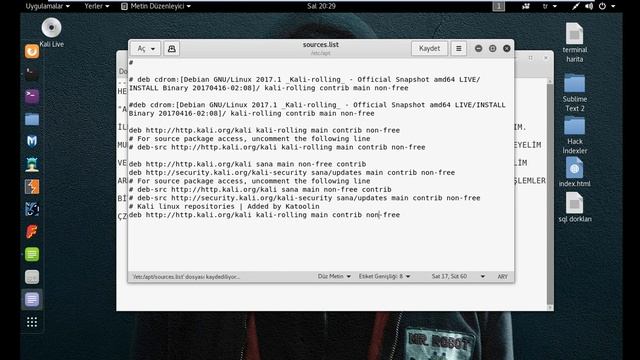Click the users/accessibility icon in top bar
Screen dimensions: 640x360
click(526, 6)
